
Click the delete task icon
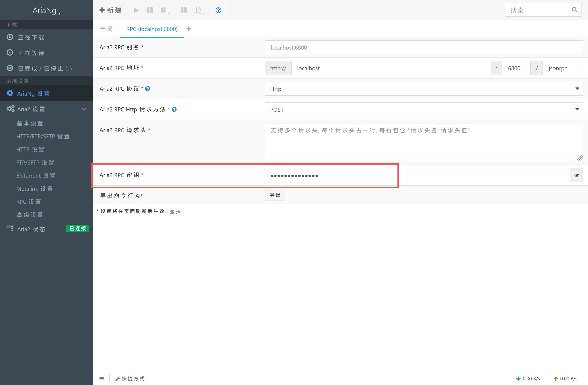(164, 10)
